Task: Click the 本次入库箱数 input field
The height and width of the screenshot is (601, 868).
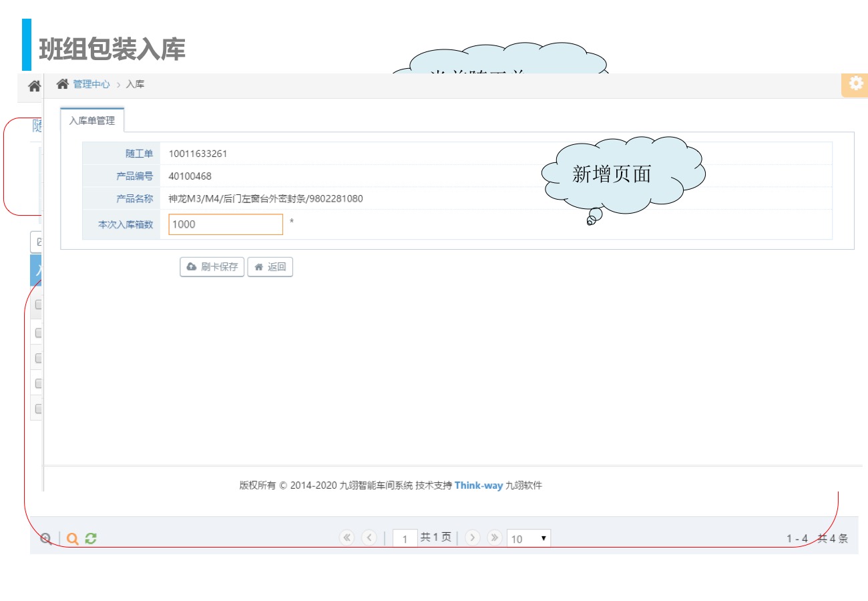Action: [226, 224]
